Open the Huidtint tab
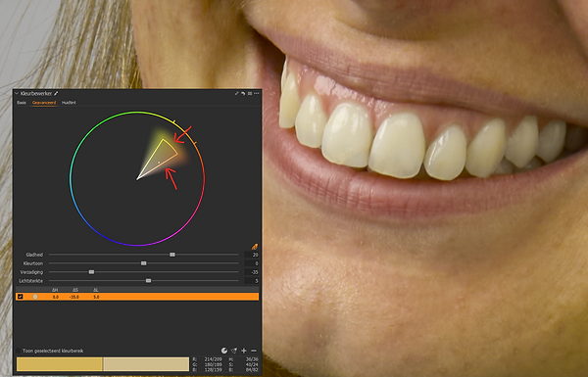Viewport: 588px width, 377px height. 69,102
